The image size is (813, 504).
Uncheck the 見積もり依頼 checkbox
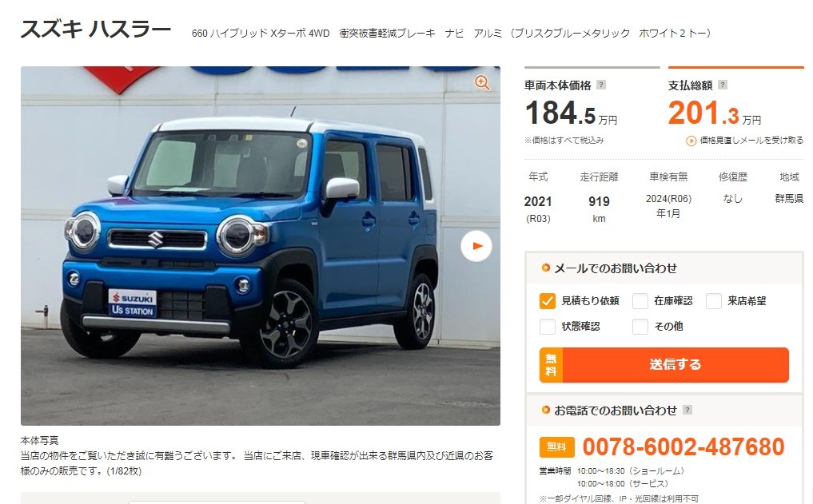coord(547,301)
